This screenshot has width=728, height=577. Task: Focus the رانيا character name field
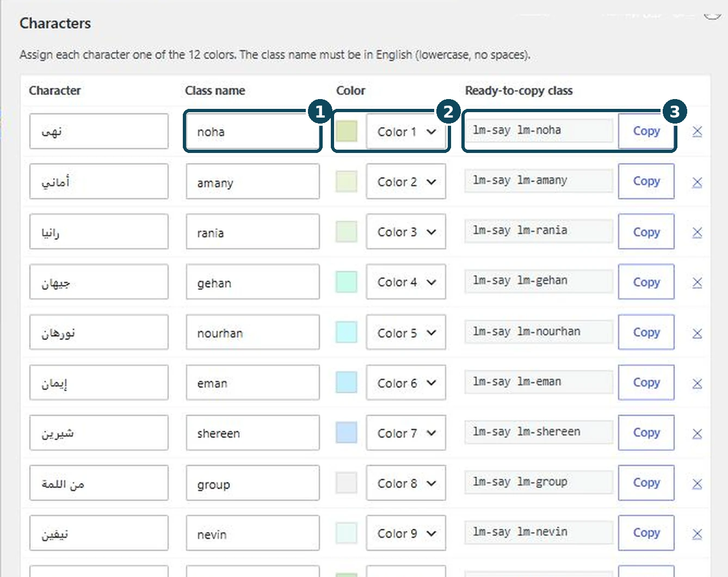[99, 232]
